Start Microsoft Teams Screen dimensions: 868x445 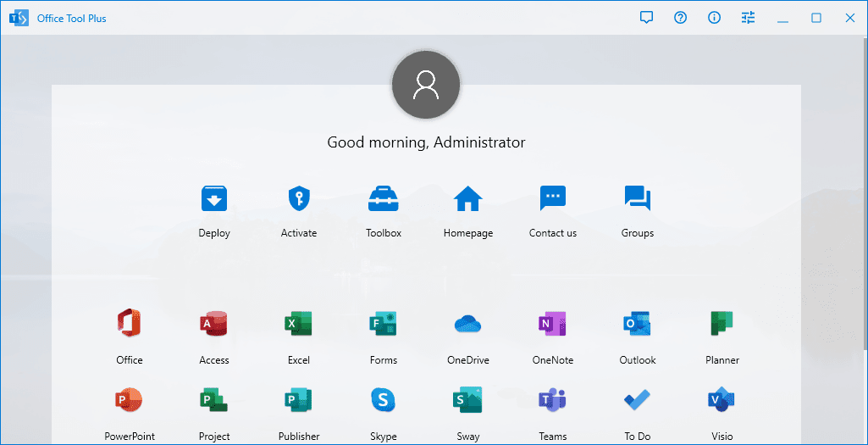552,400
